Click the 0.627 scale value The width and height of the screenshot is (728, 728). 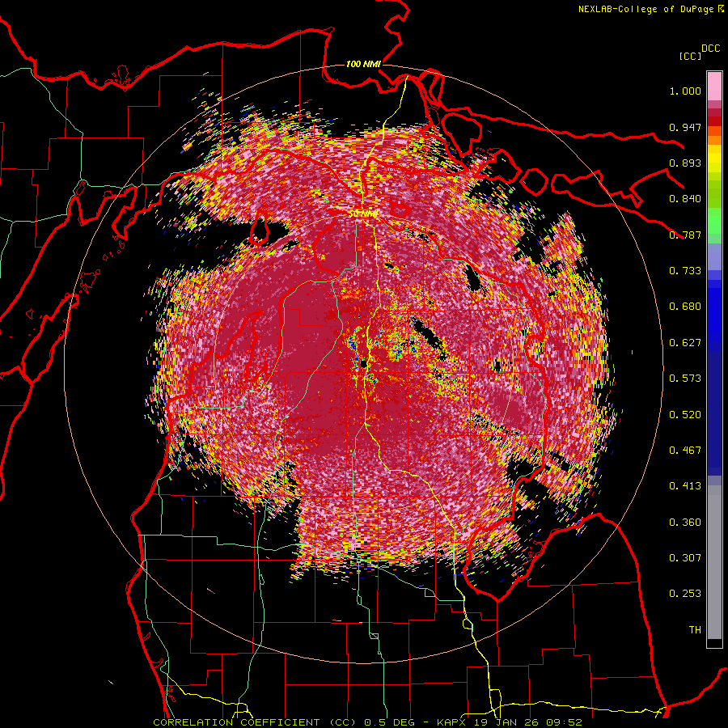685,343
